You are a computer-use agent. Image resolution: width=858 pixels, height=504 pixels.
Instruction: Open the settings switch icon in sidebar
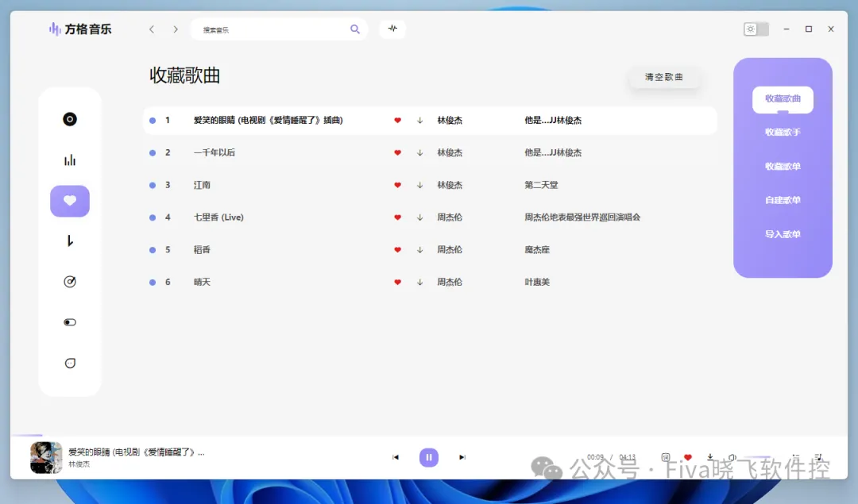coord(69,322)
